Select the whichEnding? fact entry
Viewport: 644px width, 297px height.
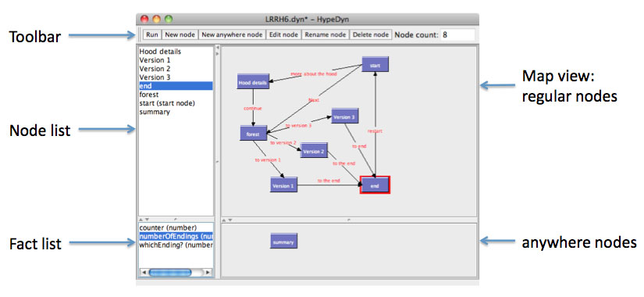[176, 245]
